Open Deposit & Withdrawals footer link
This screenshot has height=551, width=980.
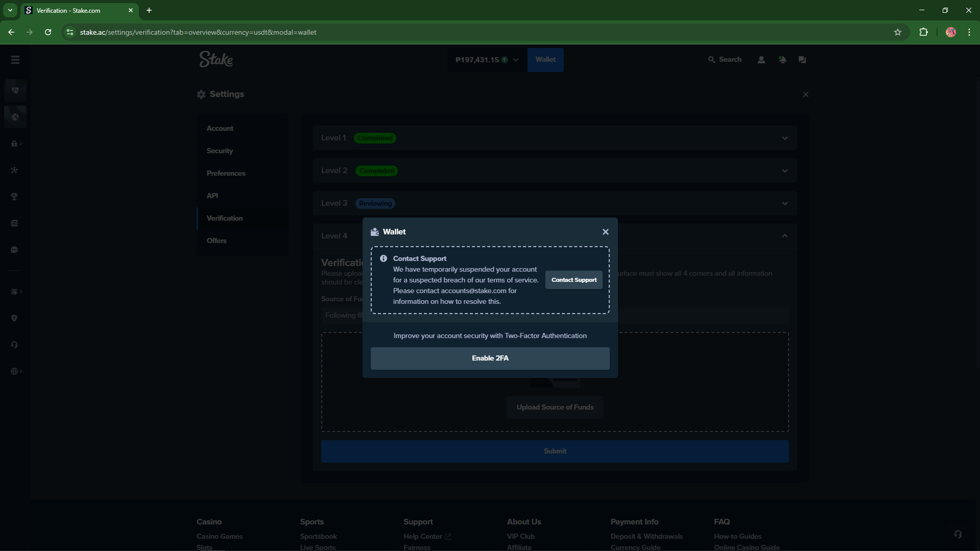647,536
